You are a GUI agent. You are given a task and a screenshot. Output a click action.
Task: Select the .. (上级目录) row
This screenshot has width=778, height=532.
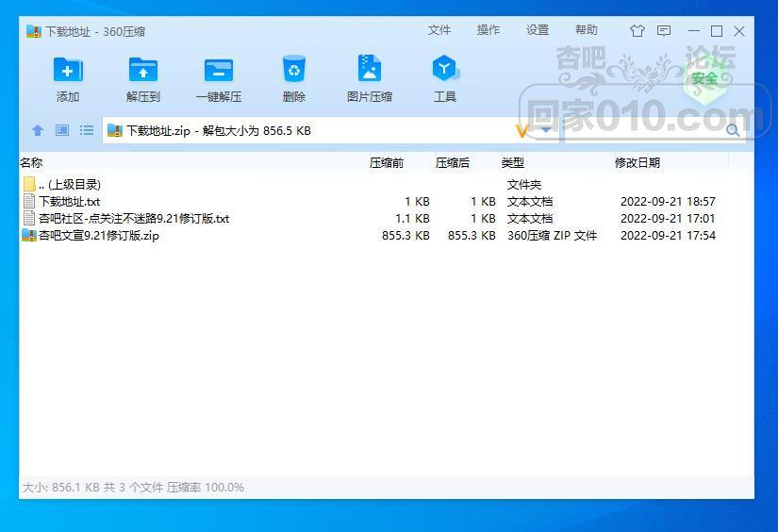coord(386,184)
